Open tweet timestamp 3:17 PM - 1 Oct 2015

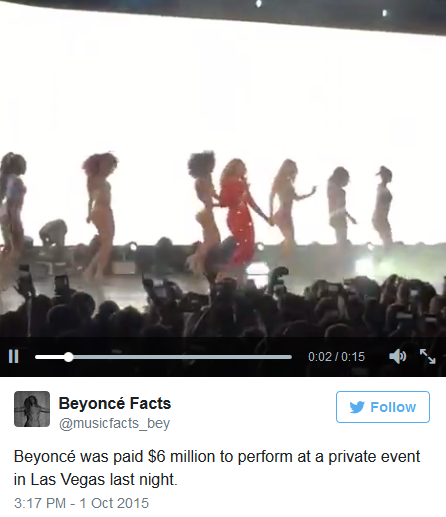81,503
